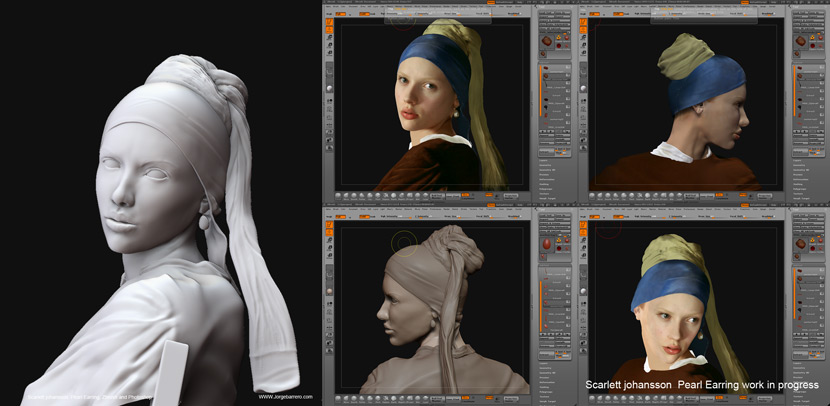Click orange subtool list scrollbar in top-left window
Viewport: 830px width, 406px height.
pos(540,90)
